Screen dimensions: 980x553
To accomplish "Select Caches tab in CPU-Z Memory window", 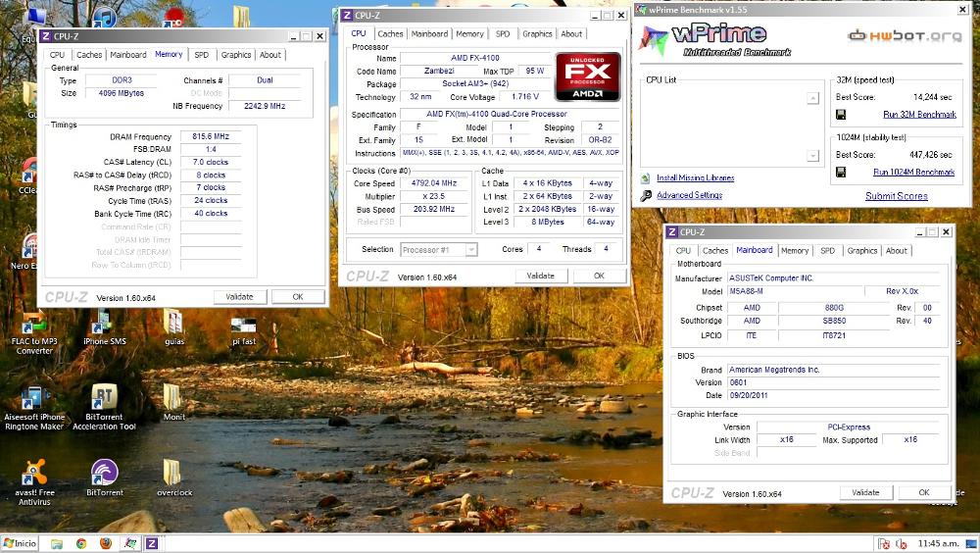I will pyautogui.click(x=89, y=55).
